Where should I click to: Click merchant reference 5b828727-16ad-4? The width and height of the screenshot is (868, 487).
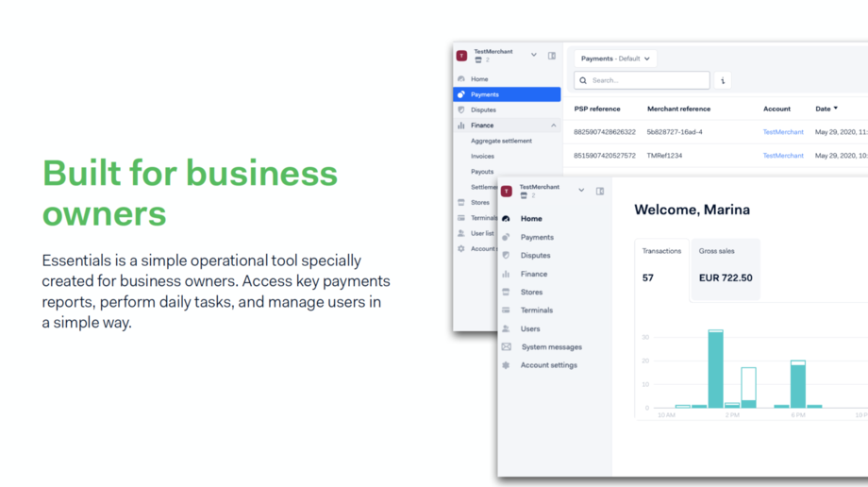[675, 132]
